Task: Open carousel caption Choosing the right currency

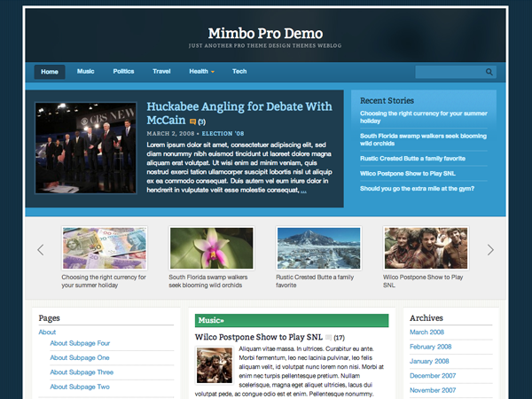Action: (104, 281)
